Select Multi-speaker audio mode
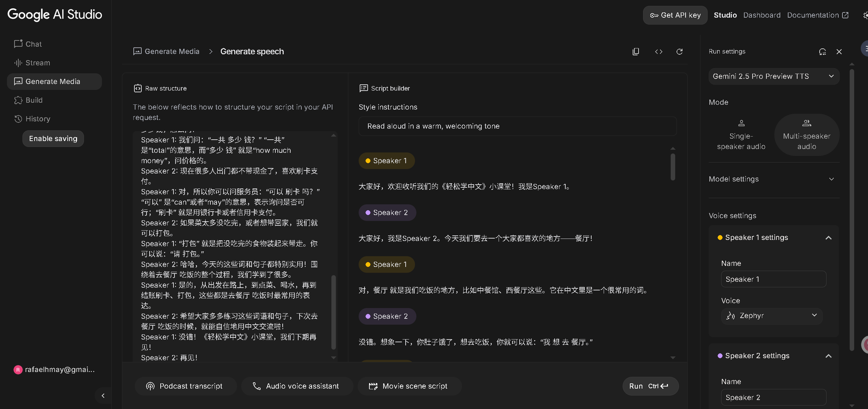 tap(806, 135)
